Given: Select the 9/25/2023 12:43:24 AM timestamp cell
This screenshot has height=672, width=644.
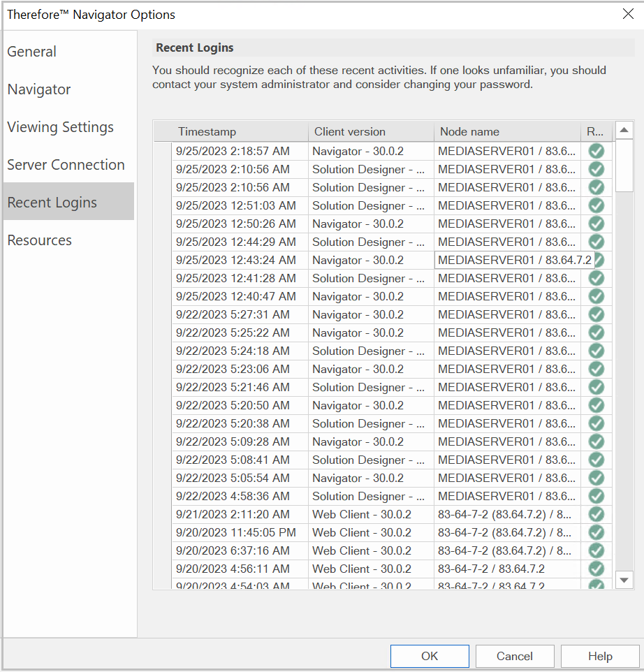Looking at the screenshot, I should 240,260.
